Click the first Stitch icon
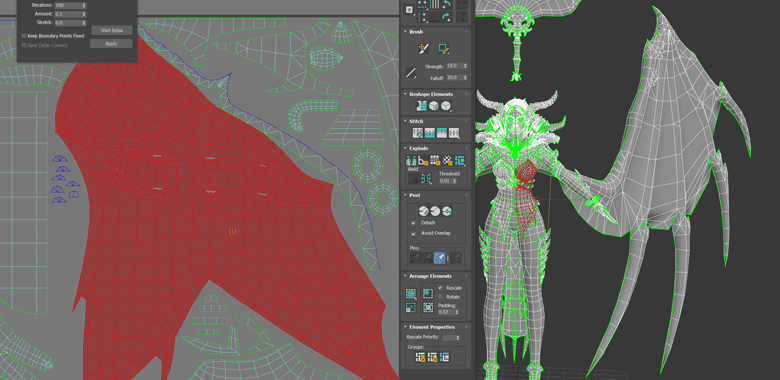The width and height of the screenshot is (780, 380). pyautogui.click(x=417, y=133)
